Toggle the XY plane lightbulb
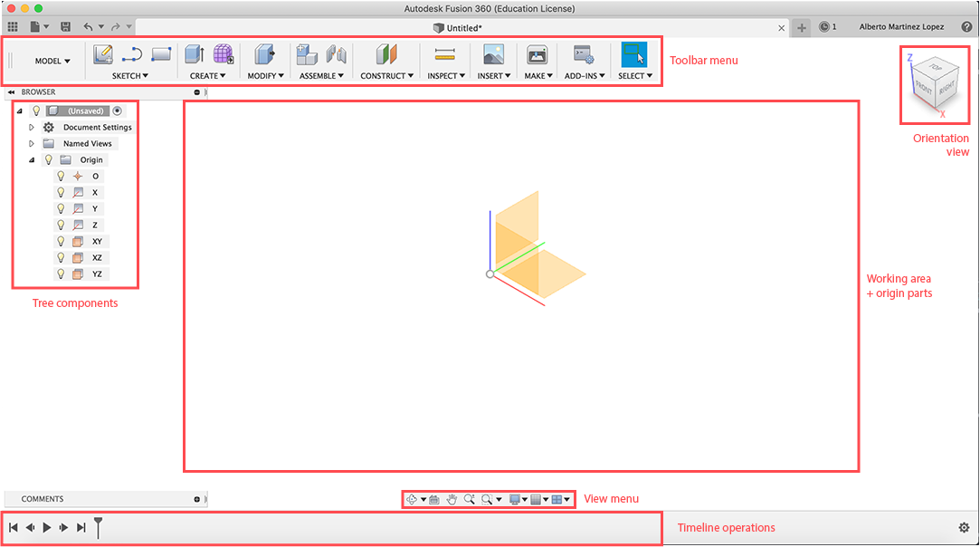Viewport: 980px width, 547px height. [x=61, y=241]
